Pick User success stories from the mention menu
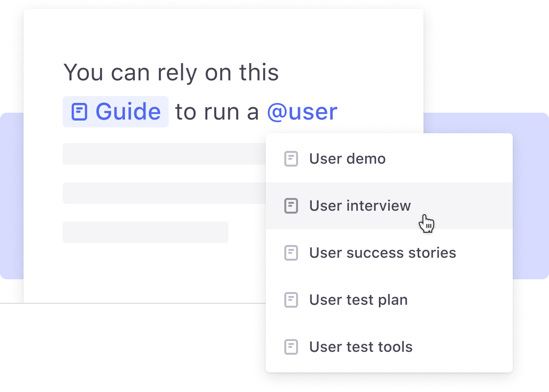This screenshot has height=392, width=549. tap(389, 253)
